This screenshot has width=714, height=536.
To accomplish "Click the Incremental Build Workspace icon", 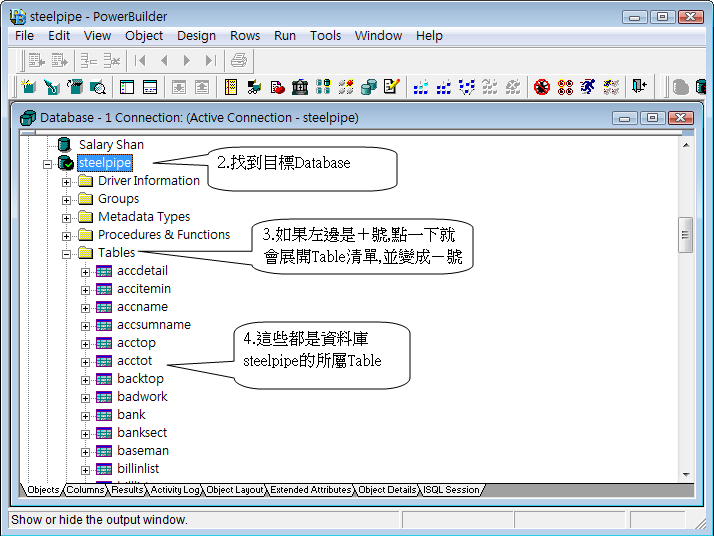I will 421,87.
